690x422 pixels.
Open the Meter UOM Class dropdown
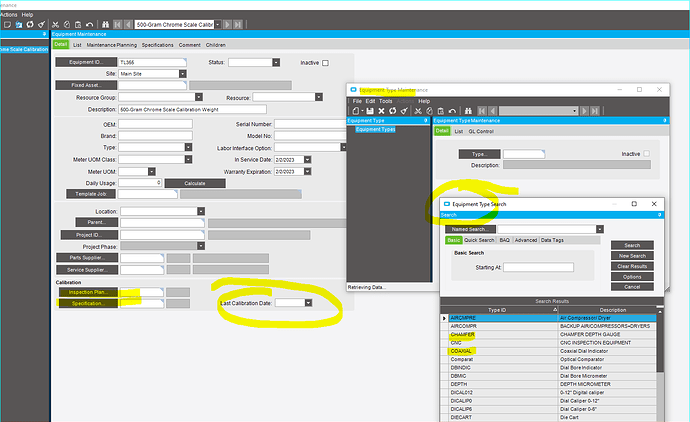[188, 159]
